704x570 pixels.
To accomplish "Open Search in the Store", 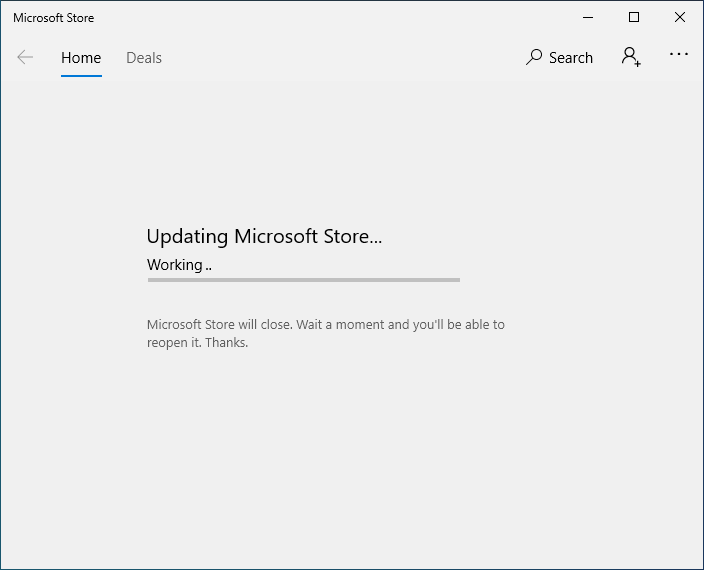I will coord(559,57).
